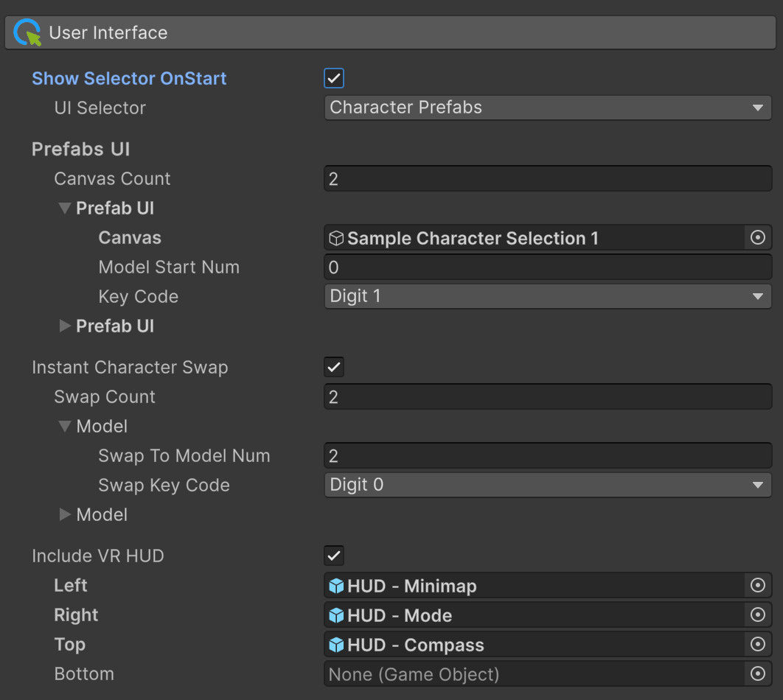This screenshot has height=700, width=783.
Task: Toggle the Include VR HUD checkbox
Action: click(334, 556)
